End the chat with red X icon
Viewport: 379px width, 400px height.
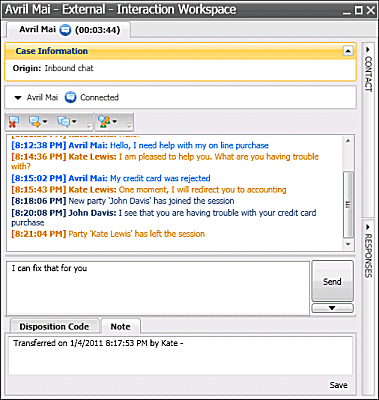pos(14,122)
